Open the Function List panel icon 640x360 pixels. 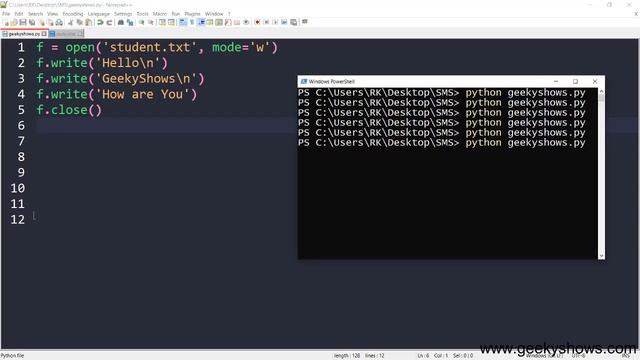[x=228, y=22]
